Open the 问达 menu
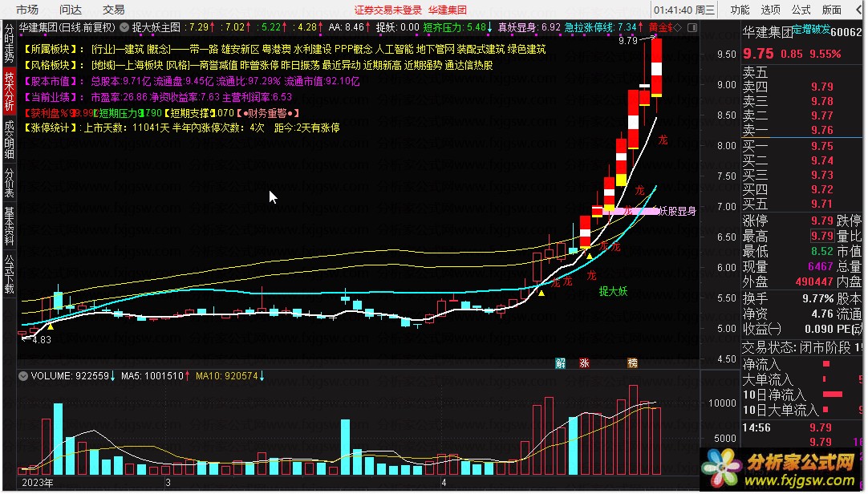Screen dimensions: 868x494 tap(71, 10)
